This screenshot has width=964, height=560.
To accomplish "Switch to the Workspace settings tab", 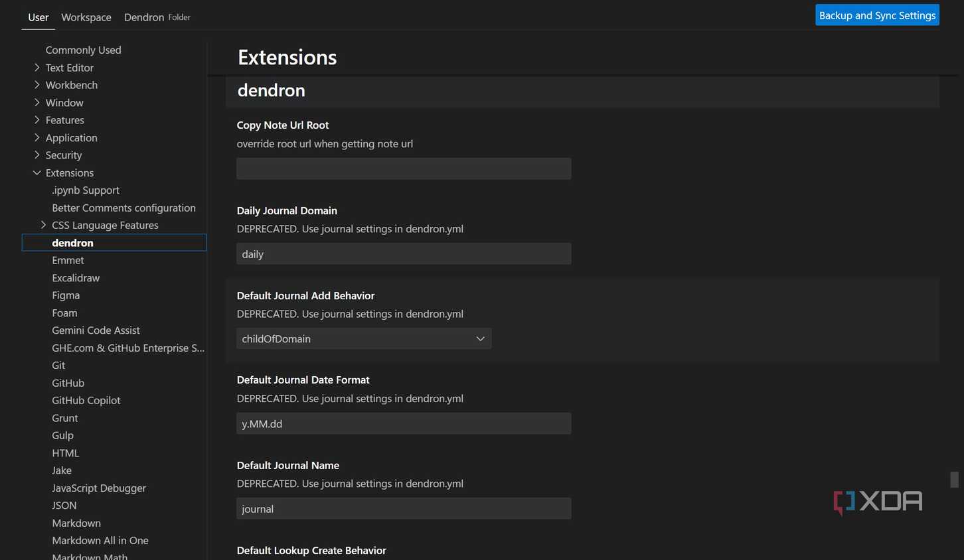I will click(x=86, y=17).
